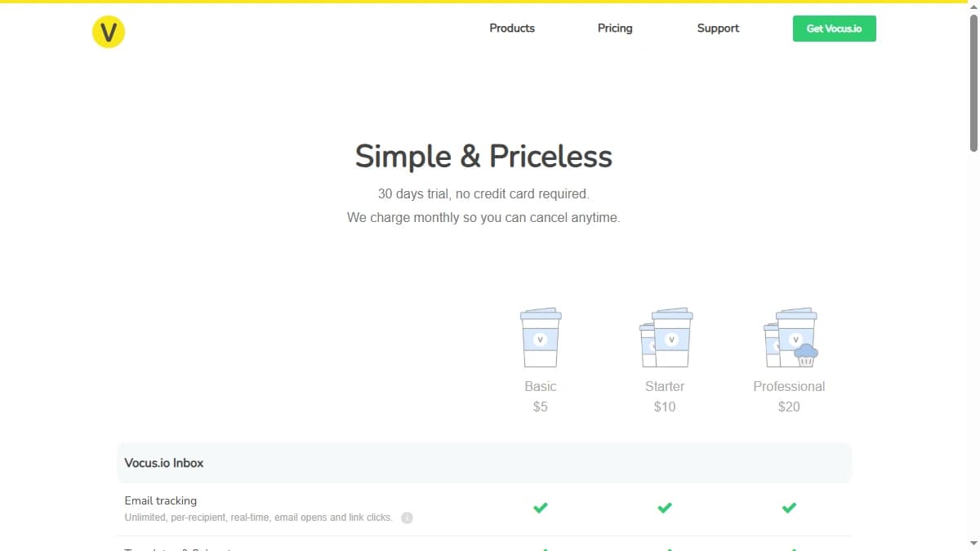The image size is (980, 551).
Task: Click the Get Vocus.io button
Action: pos(834,29)
